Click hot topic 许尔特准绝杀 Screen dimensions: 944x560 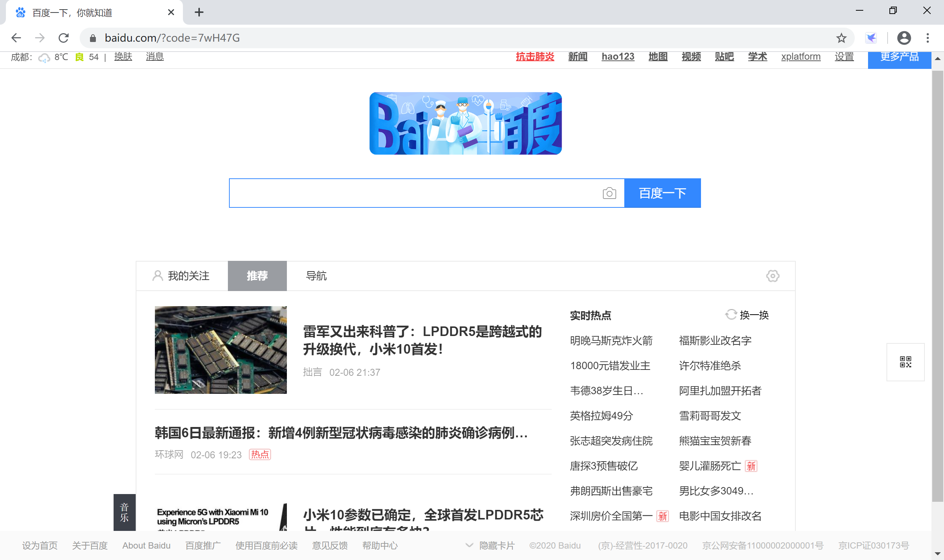pos(710,366)
